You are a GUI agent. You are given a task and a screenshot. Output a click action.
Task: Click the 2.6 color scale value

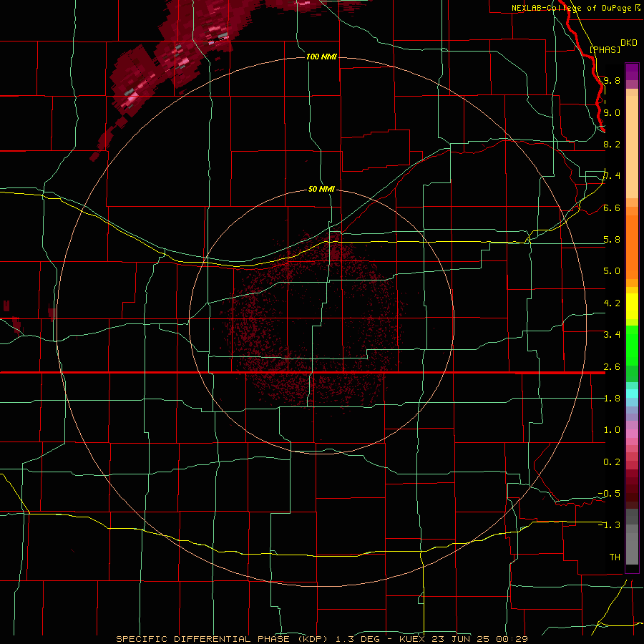[x=612, y=367]
